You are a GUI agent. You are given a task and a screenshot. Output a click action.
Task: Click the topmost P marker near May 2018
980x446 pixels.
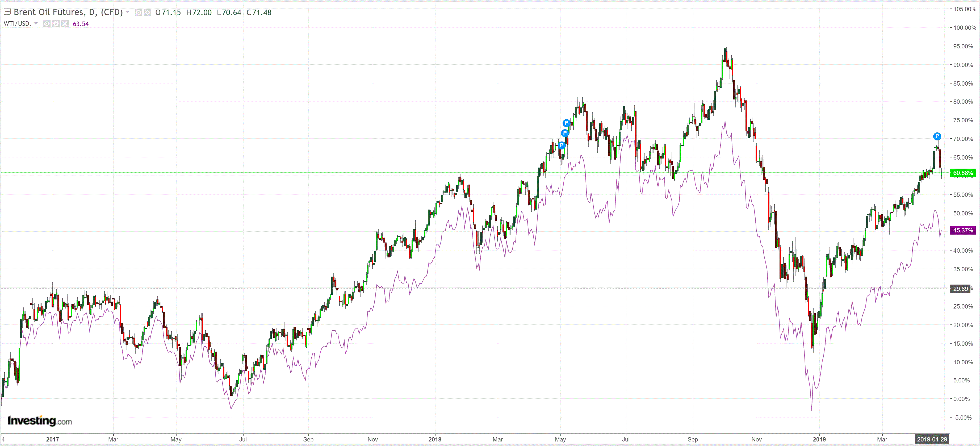(566, 123)
